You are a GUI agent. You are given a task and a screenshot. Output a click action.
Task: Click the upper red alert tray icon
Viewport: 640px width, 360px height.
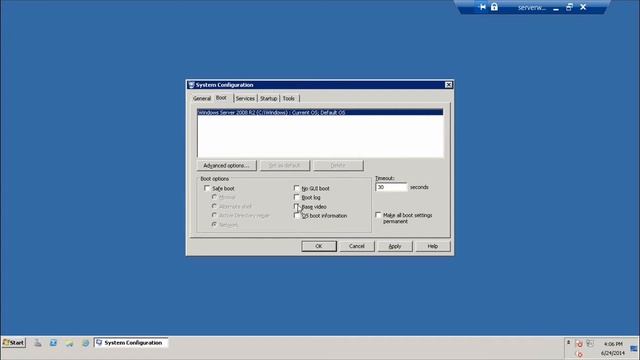tap(579, 344)
